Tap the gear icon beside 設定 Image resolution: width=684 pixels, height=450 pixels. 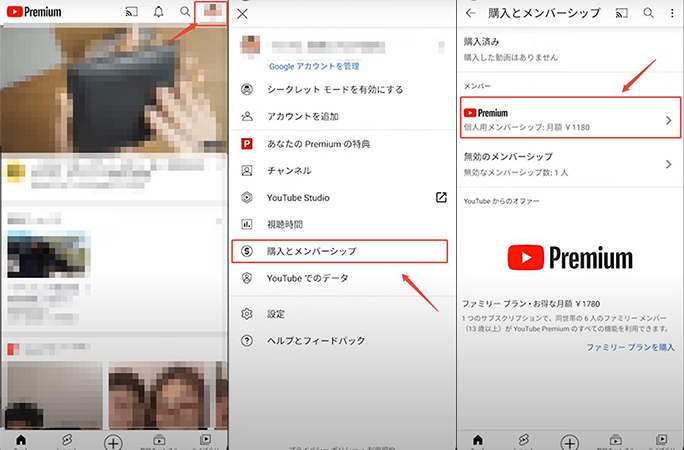pyautogui.click(x=247, y=314)
